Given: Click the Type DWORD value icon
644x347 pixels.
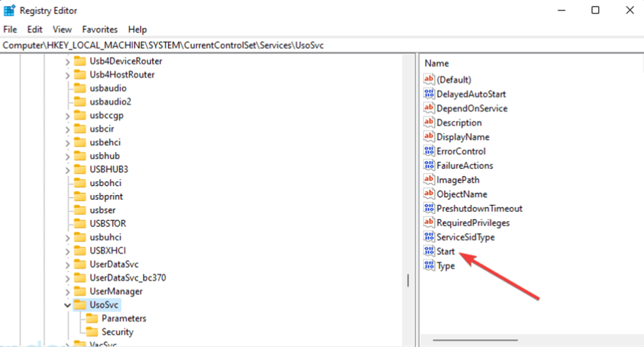Looking at the screenshot, I should (429, 266).
